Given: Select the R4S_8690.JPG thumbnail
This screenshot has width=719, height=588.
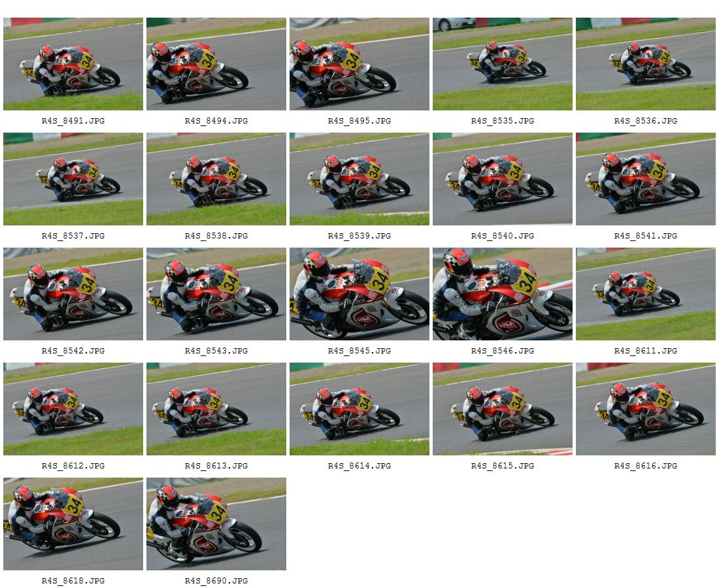Looking at the screenshot, I should click(x=216, y=524).
